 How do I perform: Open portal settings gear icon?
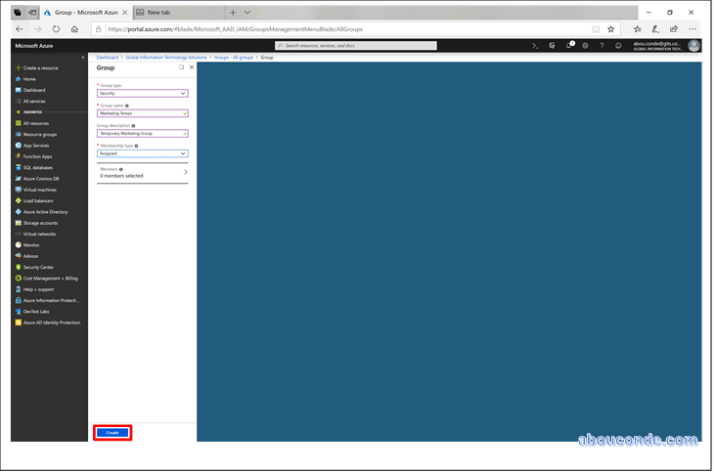(x=585, y=45)
